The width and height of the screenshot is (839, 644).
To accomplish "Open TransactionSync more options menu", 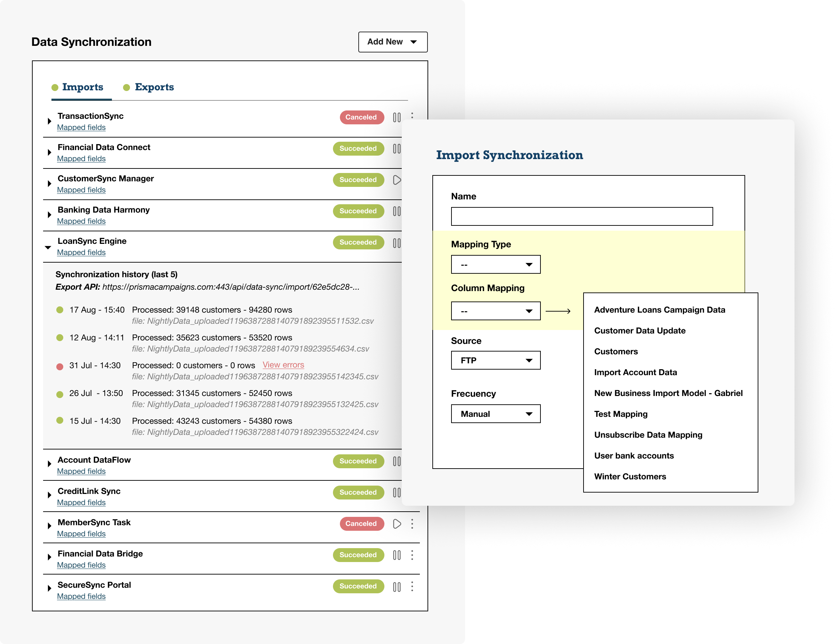I will click(x=412, y=115).
